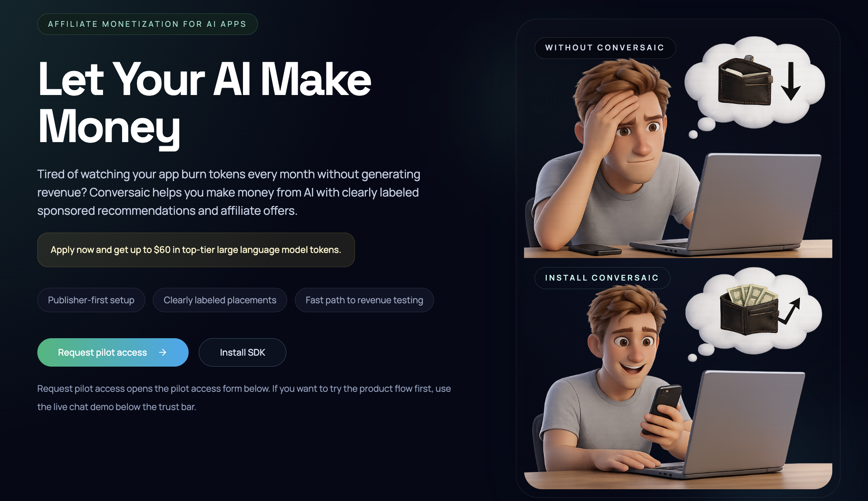The height and width of the screenshot is (501, 868).
Task: Click the $60 token offer banner
Action: (196, 250)
